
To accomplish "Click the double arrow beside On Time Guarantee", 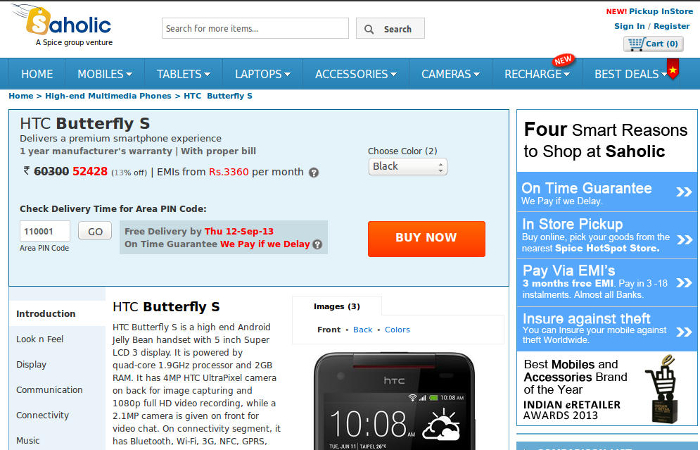I will pos(683,192).
